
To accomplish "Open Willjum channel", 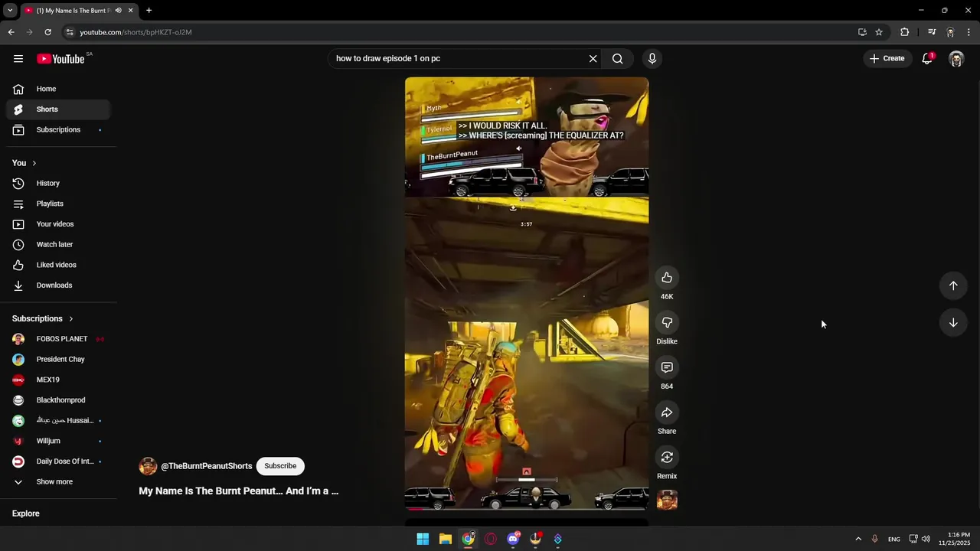I will click(58, 441).
